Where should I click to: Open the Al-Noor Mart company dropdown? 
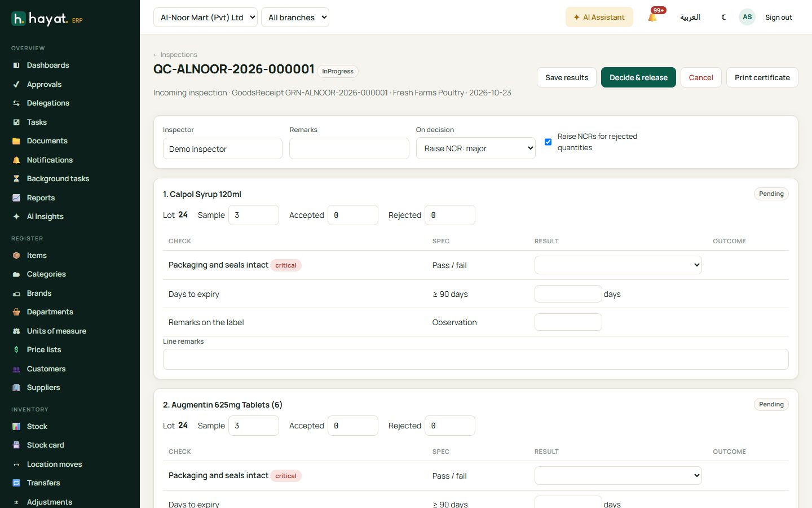[205, 17]
